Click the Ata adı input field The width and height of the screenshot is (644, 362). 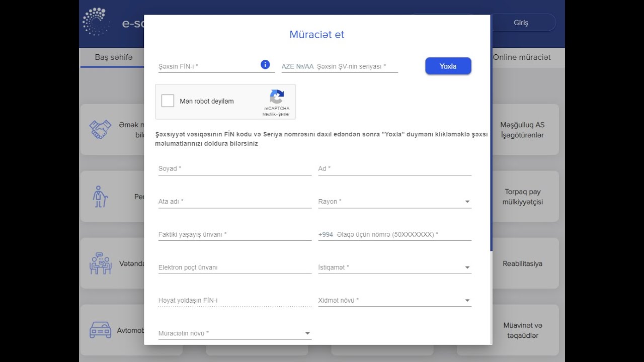pos(235,202)
